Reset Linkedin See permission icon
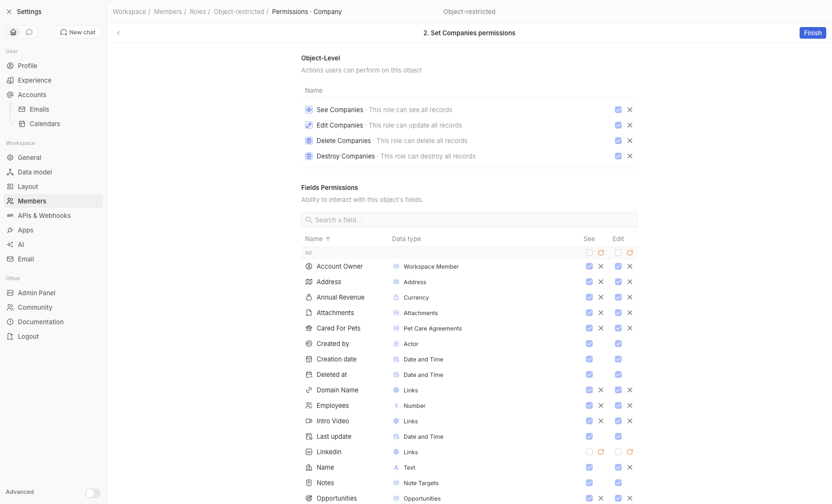 click(x=601, y=452)
